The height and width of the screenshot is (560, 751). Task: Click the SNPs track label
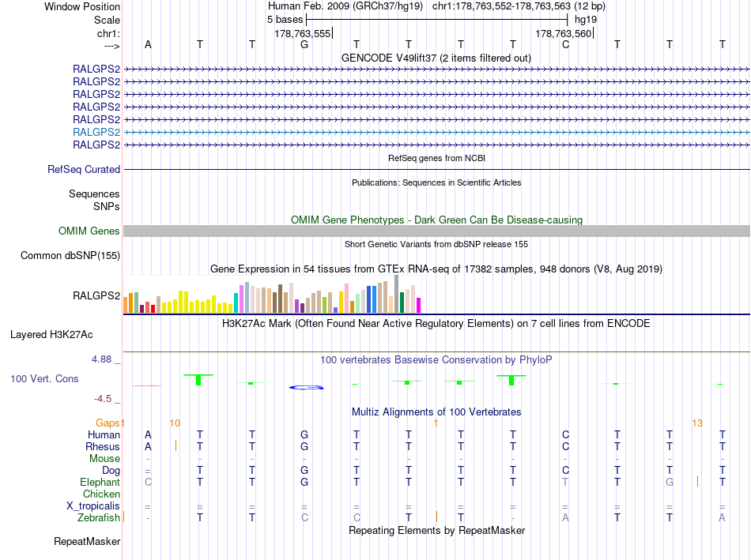107,206
